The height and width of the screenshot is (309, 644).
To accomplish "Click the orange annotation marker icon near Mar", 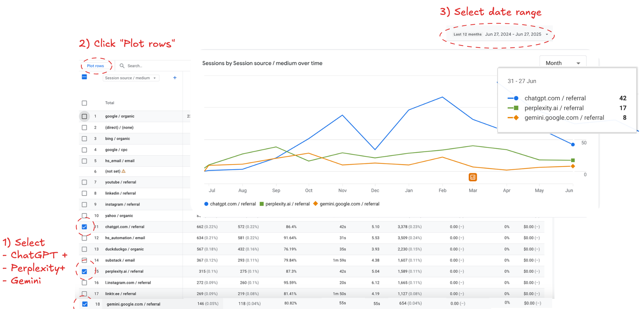I will pos(473,177).
